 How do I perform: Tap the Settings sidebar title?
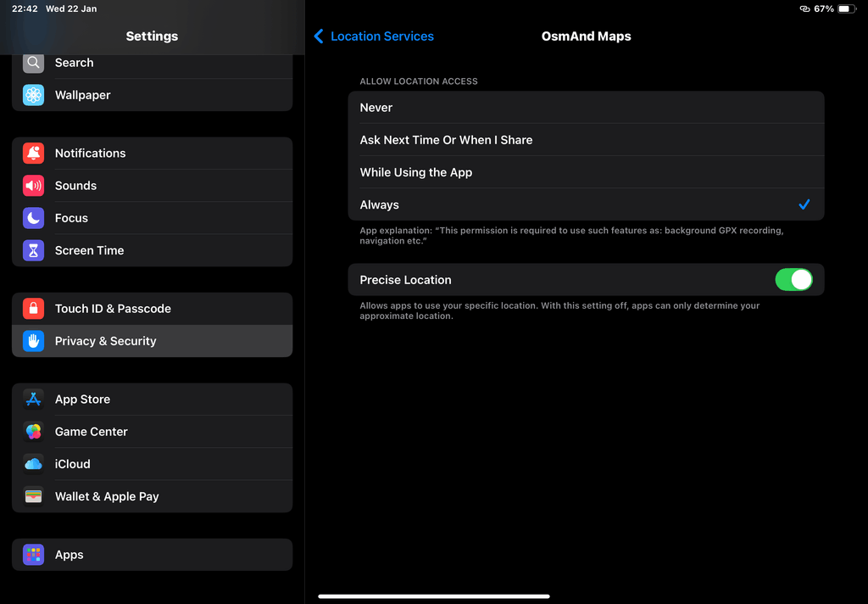tap(152, 36)
